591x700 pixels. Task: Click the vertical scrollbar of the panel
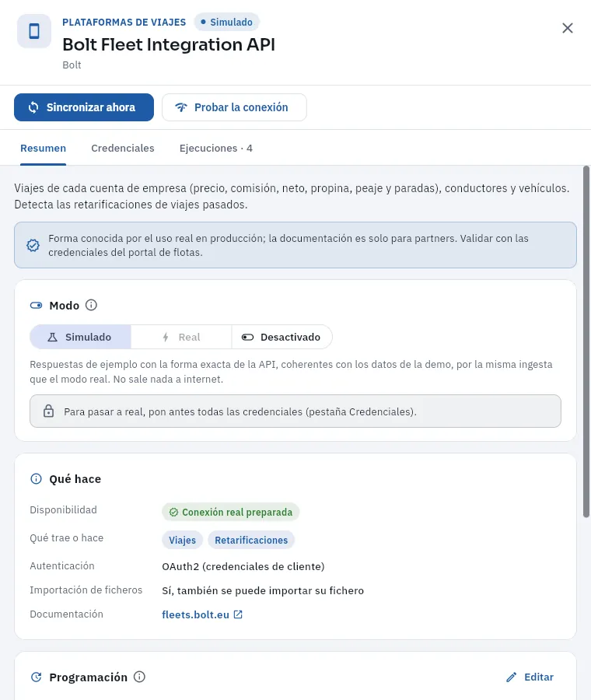[586, 341]
